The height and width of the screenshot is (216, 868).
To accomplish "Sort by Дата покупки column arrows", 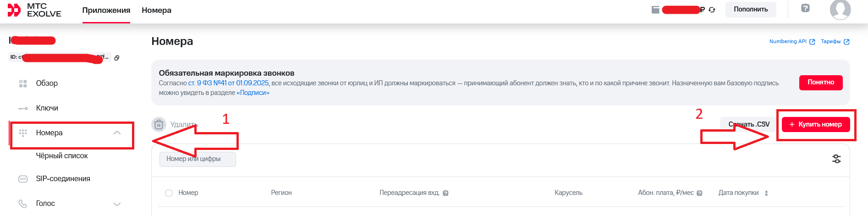I will tap(766, 193).
